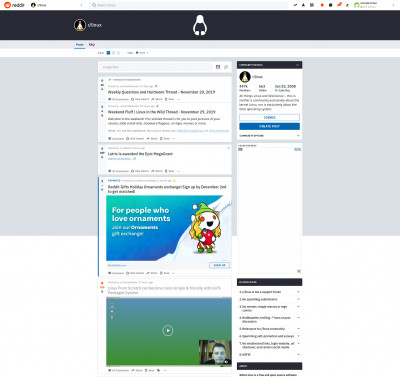Image resolution: width=400 pixels, height=377 pixels.
Task: Open the Reddit home logo
Action: point(14,5)
